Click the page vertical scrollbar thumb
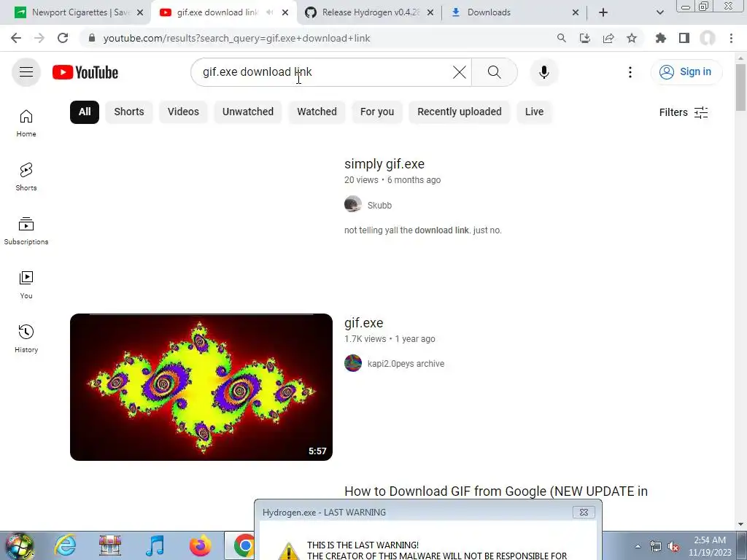This screenshot has width=747, height=560. pos(740,87)
